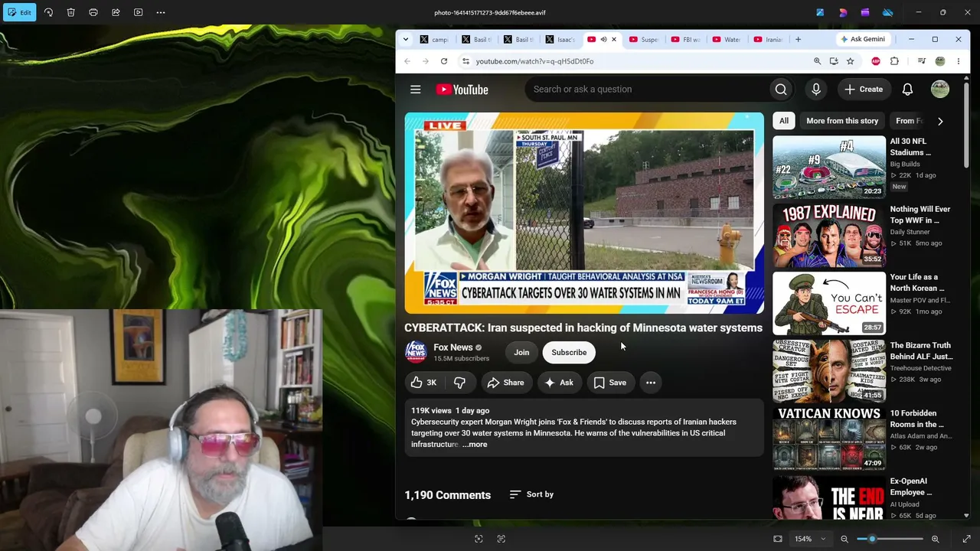Screen dimensions: 980x551
Task: Share the photo via the share icon
Action: click(x=116, y=12)
